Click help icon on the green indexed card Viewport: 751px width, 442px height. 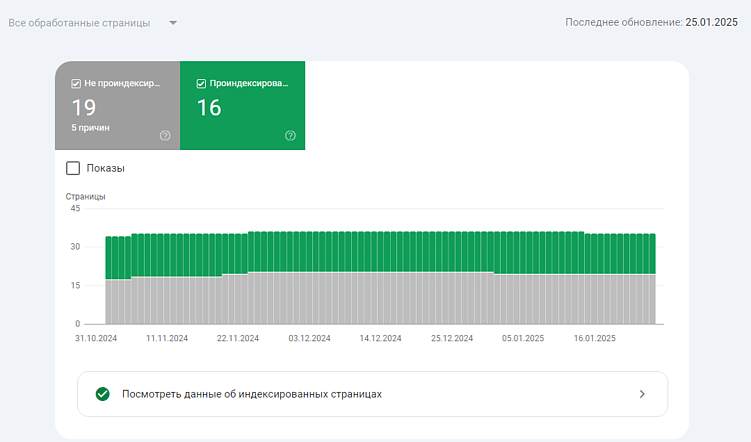point(290,135)
